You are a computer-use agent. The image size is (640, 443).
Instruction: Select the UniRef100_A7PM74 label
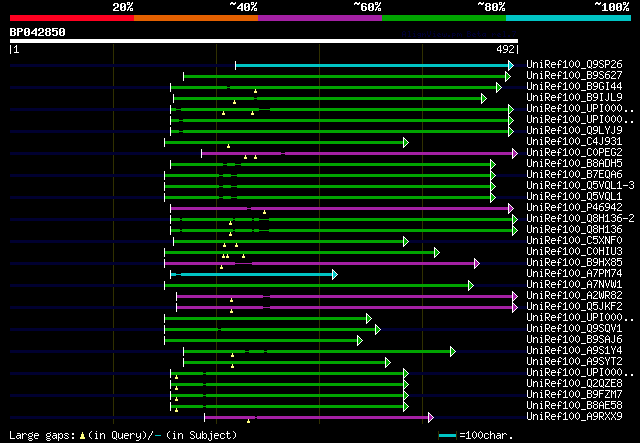coord(574,273)
